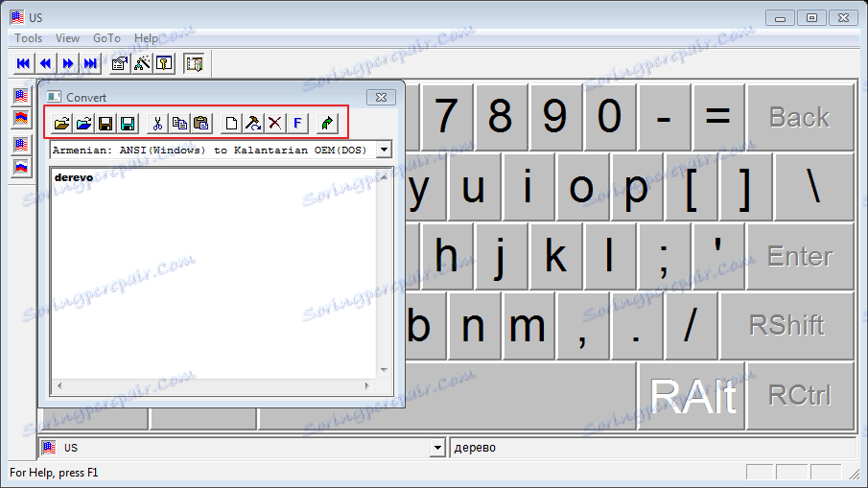Create new blank document in Convert

click(231, 123)
